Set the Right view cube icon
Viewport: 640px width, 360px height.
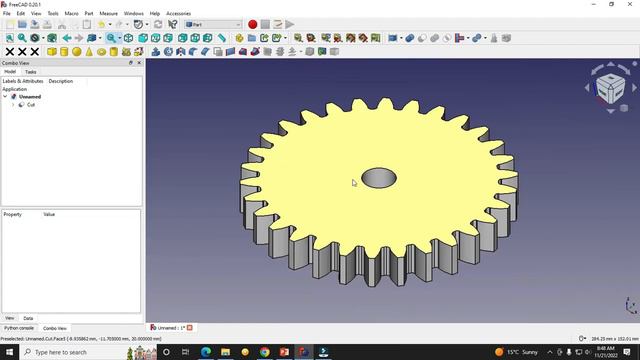(168, 38)
